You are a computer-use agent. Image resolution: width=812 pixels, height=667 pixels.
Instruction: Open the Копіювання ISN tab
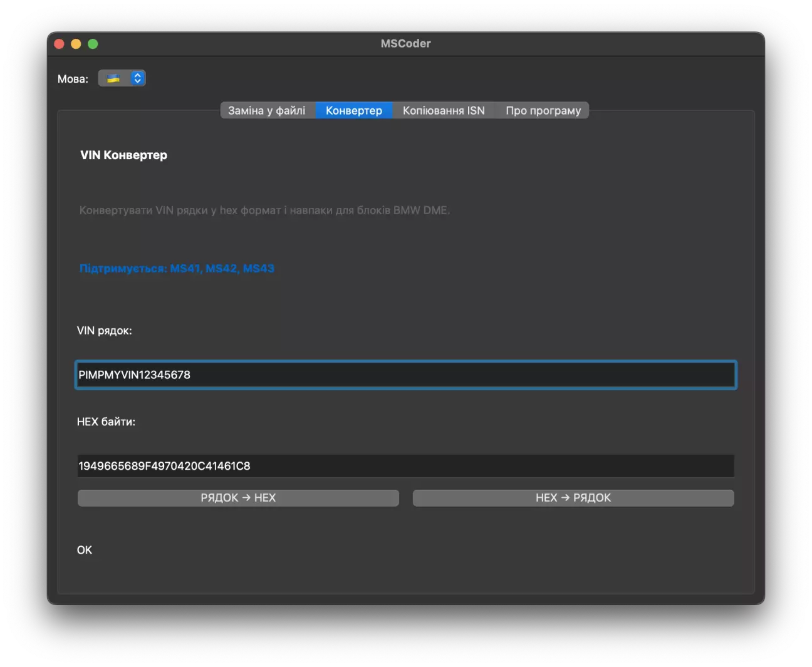443,110
